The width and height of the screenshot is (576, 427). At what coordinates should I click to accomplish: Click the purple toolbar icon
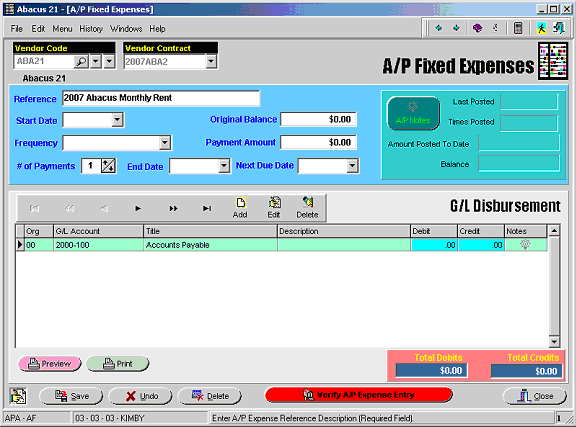[477, 28]
